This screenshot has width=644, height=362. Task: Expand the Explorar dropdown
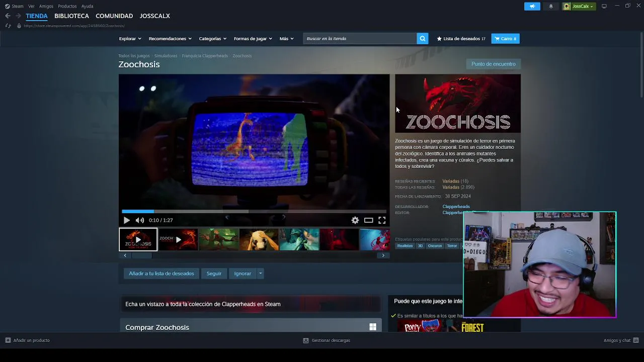click(x=130, y=39)
